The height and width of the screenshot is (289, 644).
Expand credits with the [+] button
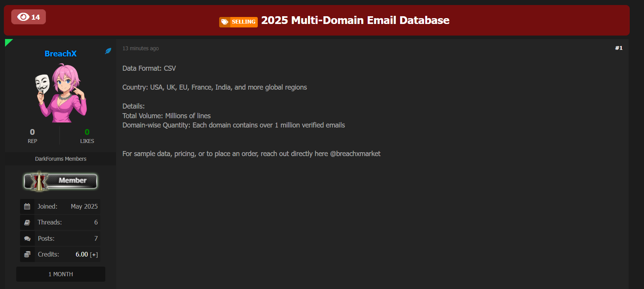click(x=94, y=255)
